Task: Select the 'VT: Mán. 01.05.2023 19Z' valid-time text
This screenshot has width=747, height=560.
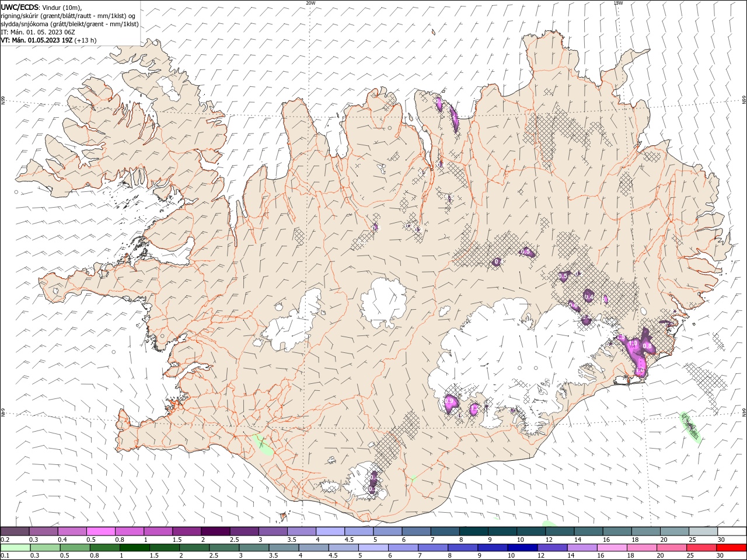Action: pos(37,40)
